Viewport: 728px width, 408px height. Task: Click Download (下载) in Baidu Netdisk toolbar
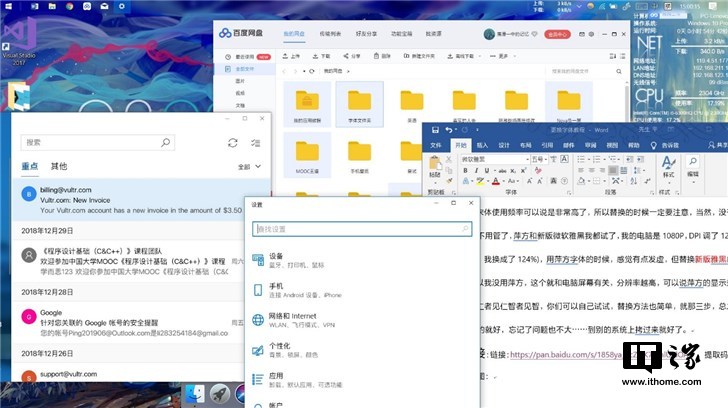[321, 56]
